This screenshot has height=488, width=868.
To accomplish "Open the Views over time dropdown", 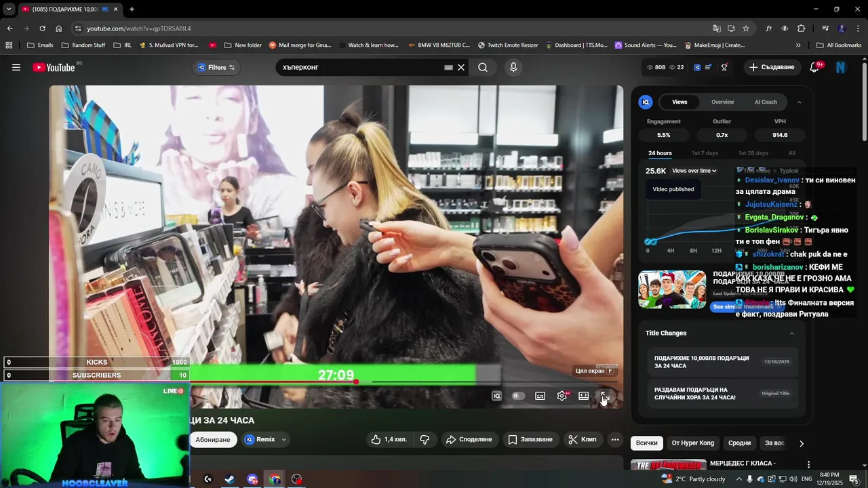I will tap(694, 171).
